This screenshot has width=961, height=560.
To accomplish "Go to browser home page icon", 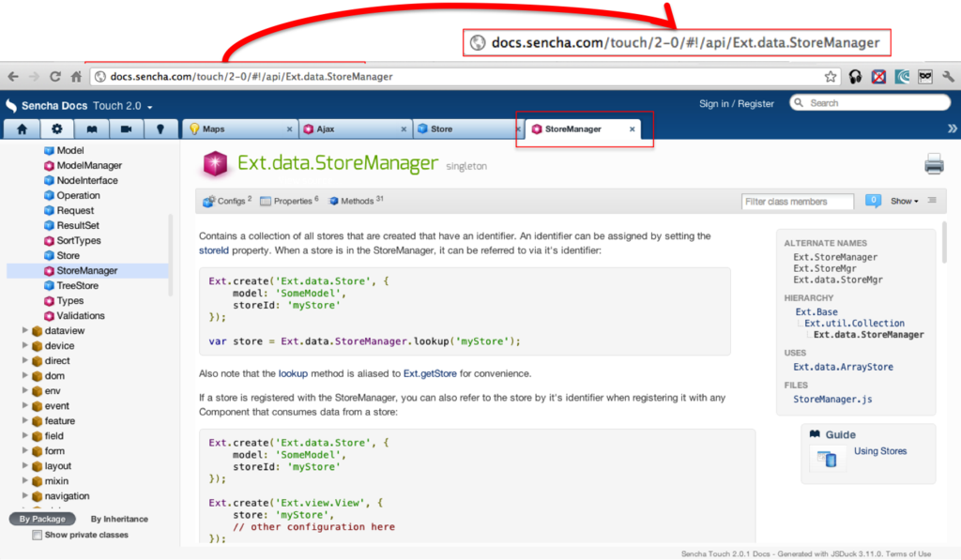I will 76,77.
